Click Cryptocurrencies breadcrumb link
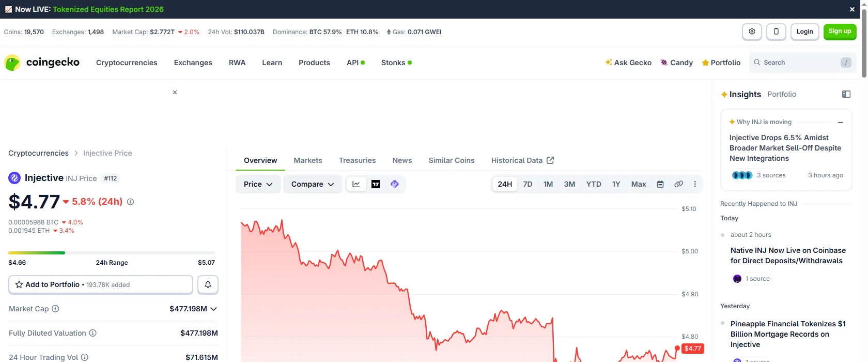Screen dimensions: 868x362 [x=38, y=153]
